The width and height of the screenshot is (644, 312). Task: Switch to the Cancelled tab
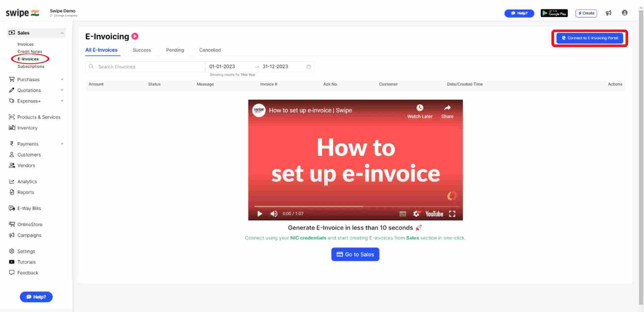pos(210,50)
